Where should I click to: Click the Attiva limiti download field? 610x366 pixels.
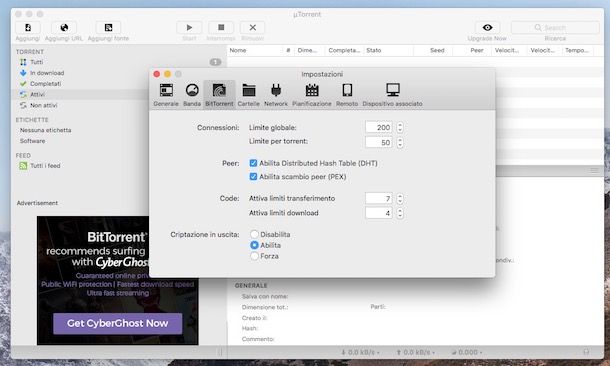379,213
